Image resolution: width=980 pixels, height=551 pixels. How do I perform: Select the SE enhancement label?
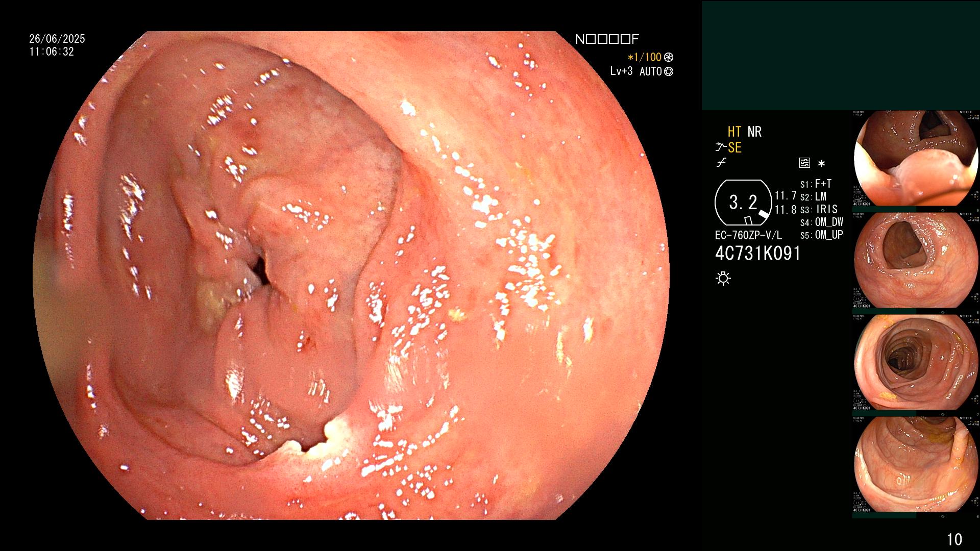point(734,147)
